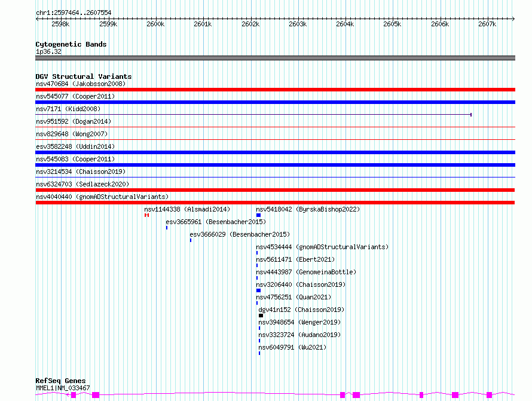Open nsv3948654 (Wenger2019) label
Viewport: 532px width, 401px height.
point(299,322)
